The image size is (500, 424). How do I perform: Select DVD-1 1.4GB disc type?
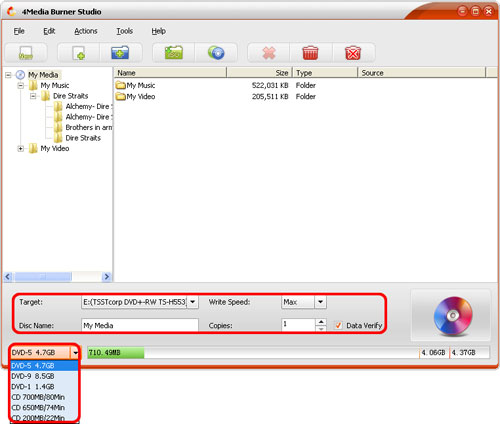click(x=44, y=387)
